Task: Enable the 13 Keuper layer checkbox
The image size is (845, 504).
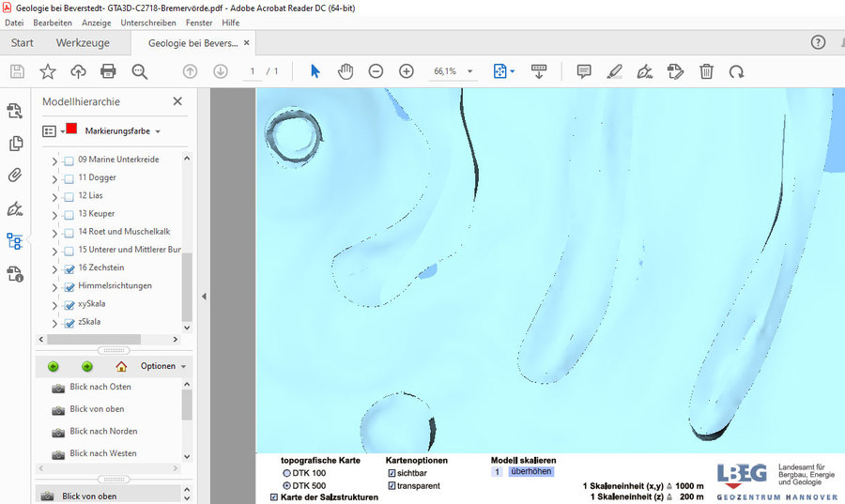Action: tap(69, 215)
